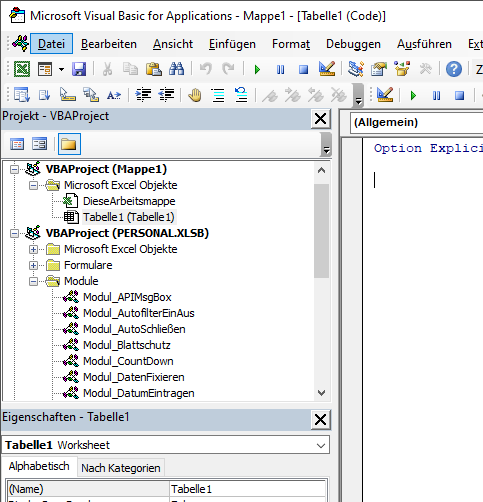Open the Datei menu
483x502 pixels.
tap(51, 44)
